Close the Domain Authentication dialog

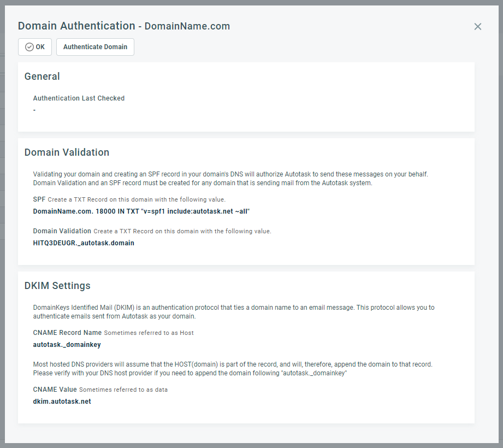[478, 27]
